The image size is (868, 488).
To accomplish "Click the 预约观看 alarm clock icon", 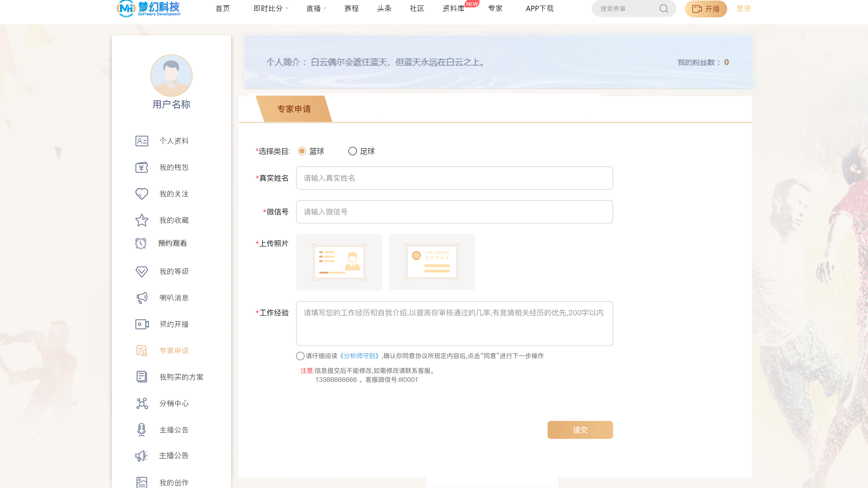I will point(142,243).
